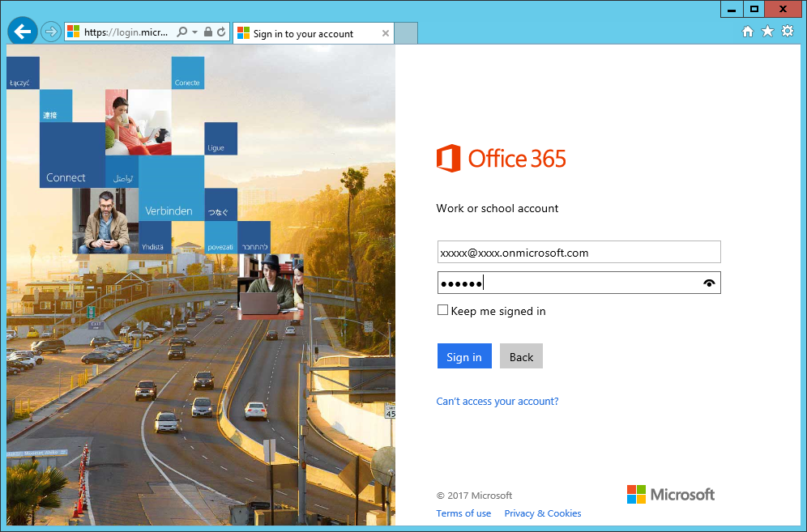This screenshot has width=807, height=532.
Task: Click the Office 365 logo
Action: click(x=502, y=158)
